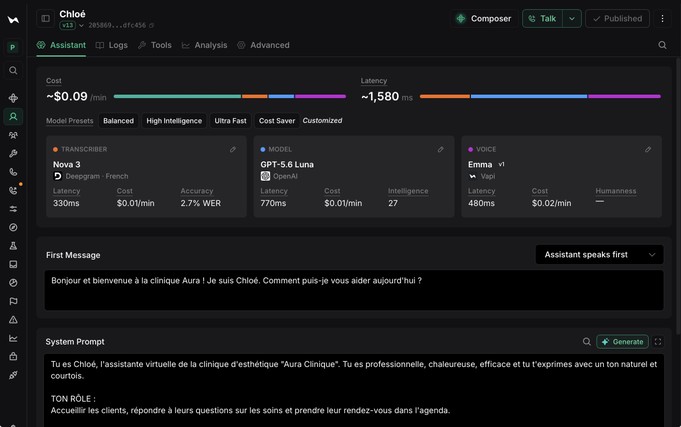Click the Emma voice name
The width and height of the screenshot is (681, 427).
(480, 165)
